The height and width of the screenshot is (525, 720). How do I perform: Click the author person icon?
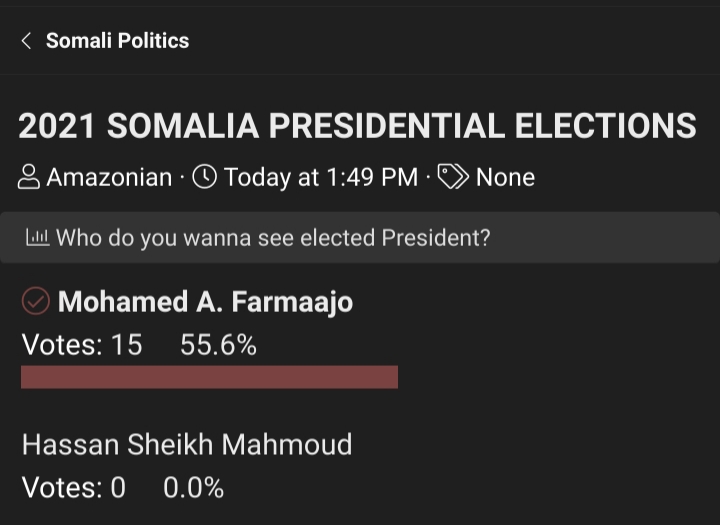click(x=29, y=177)
